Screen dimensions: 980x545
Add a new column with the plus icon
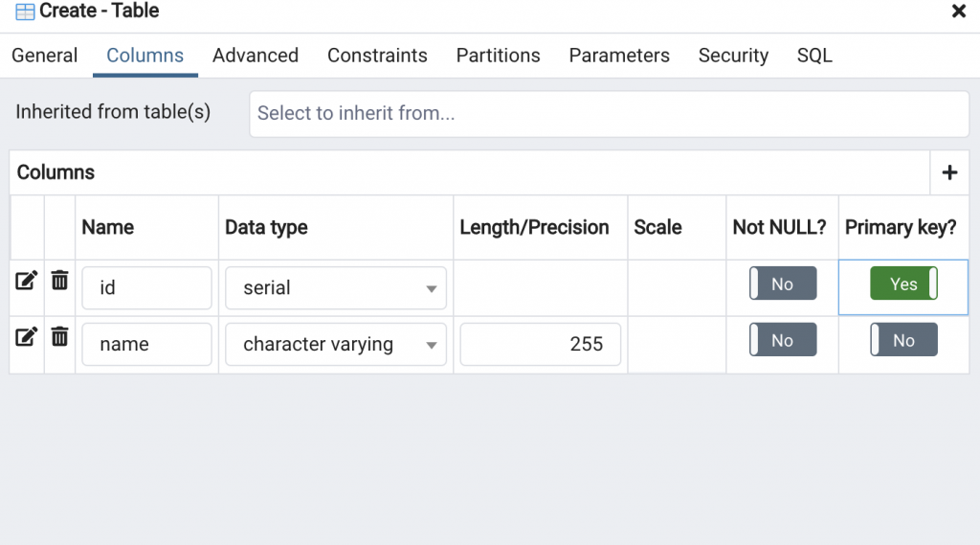[x=949, y=172]
